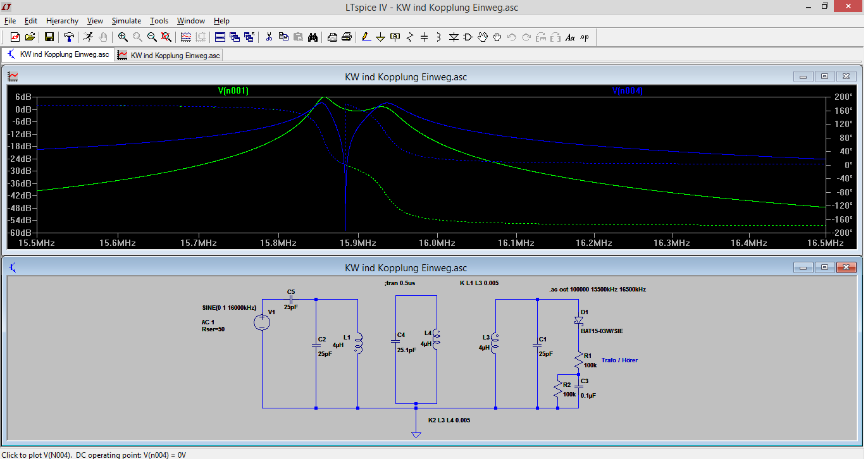Pick the Inductor component tool
This screenshot has width=868, height=459.
pos(439,37)
